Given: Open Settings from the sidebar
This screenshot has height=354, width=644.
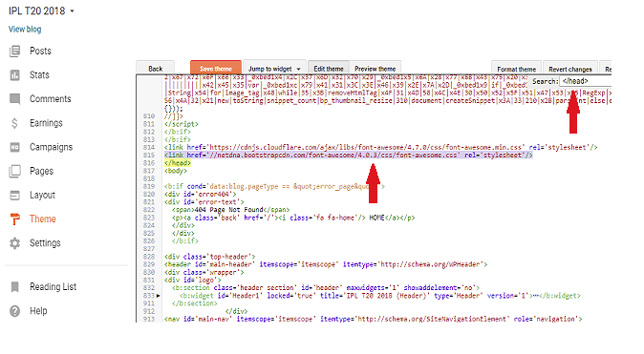Looking at the screenshot, I should coord(45,243).
